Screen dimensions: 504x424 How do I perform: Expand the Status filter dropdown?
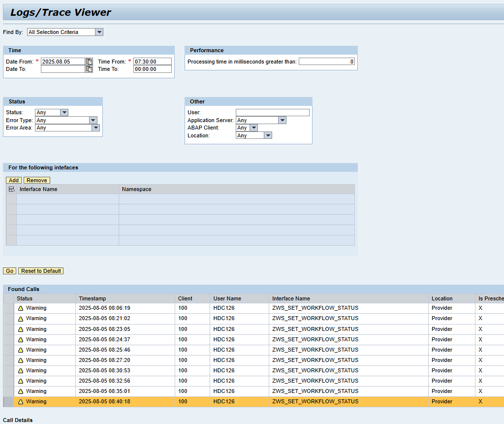(x=64, y=112)
